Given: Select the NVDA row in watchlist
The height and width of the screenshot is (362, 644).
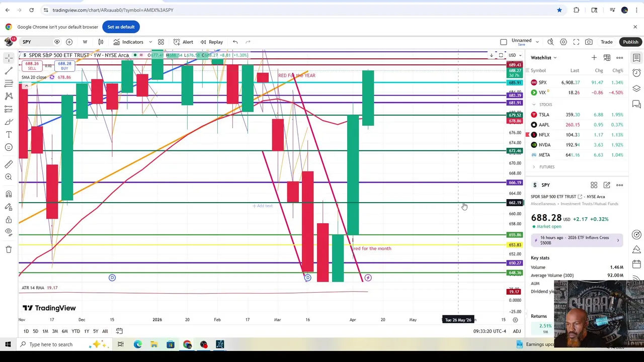Looking at the screenshot, I should [577, 145].
